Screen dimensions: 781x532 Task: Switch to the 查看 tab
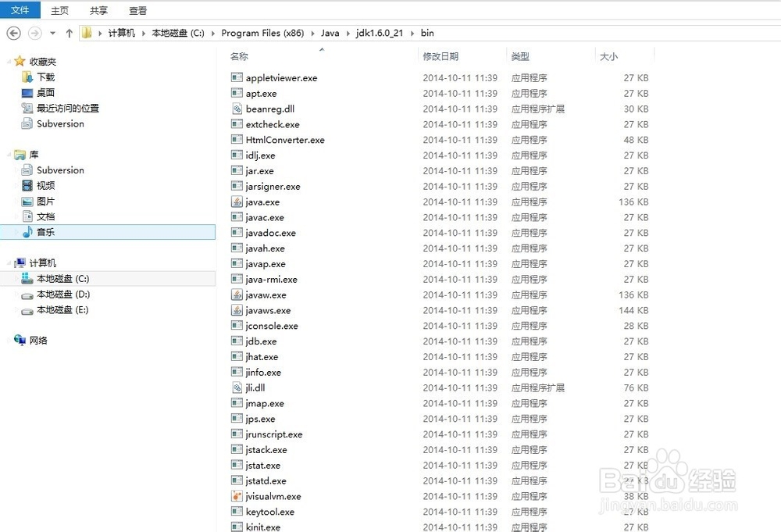tap(137, 10)
